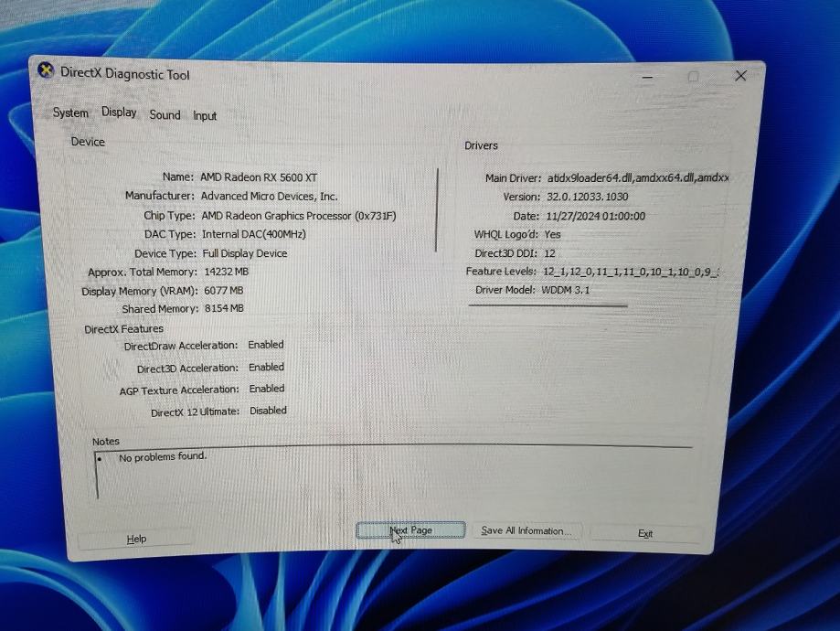The width and height of the screenshot is (840, 631).
Task: Click the 'Full Display Device' value
Action: (x=245, y=253)
